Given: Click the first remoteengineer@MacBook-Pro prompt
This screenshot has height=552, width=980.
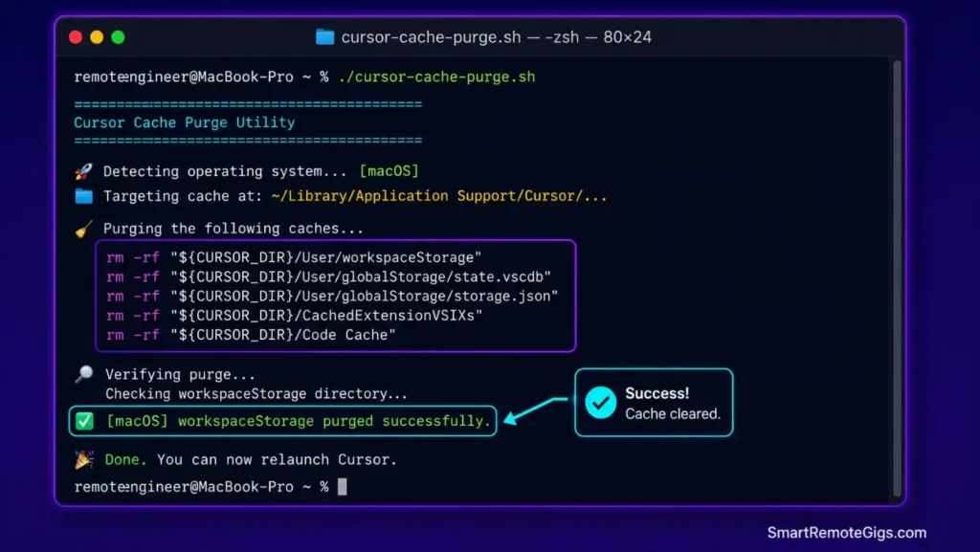Looking at the screenshot, I should [201, 77].
